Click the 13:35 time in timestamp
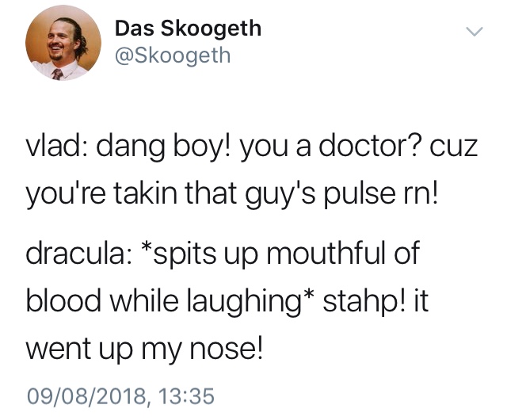The image size is (507, 420). click(x=187, y=395)
